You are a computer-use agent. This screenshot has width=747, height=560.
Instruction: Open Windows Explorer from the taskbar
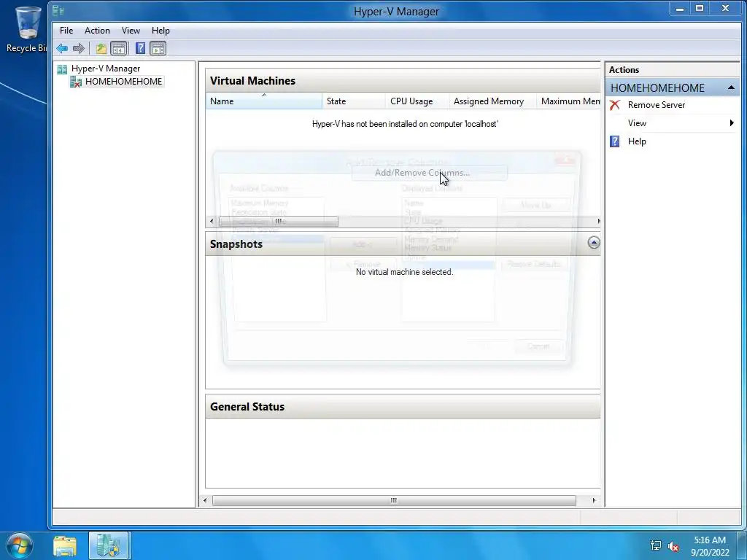[65, 545]
